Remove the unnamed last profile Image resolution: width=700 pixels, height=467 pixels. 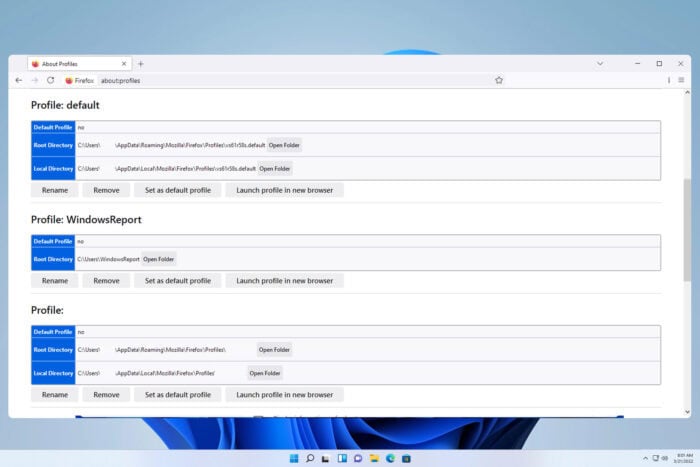(x=106, y=395)
